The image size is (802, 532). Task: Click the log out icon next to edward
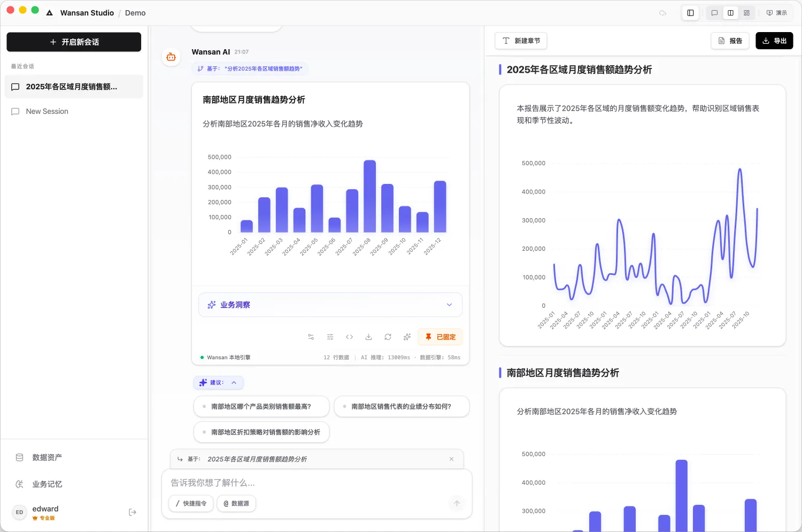coord(133,512)
